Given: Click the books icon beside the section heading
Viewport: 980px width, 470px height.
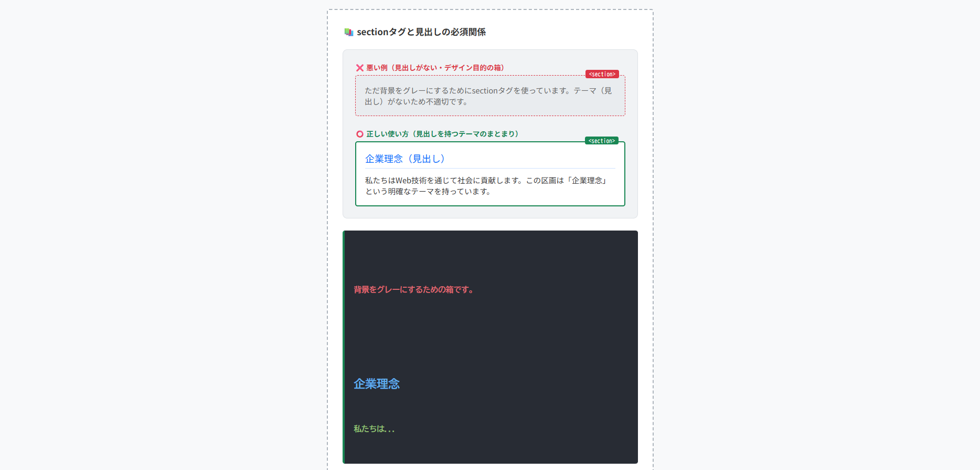Looking at the screenshot, I should click(349, 32).
